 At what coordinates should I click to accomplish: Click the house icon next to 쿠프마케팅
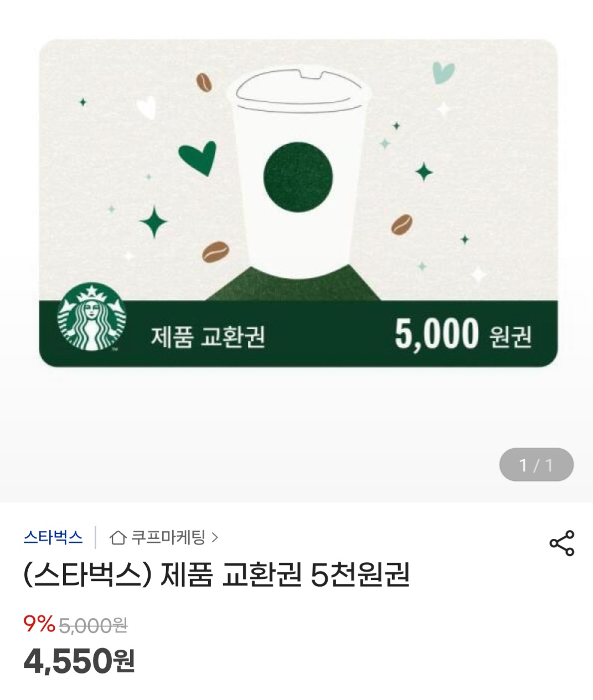click(x=117, y=537)
